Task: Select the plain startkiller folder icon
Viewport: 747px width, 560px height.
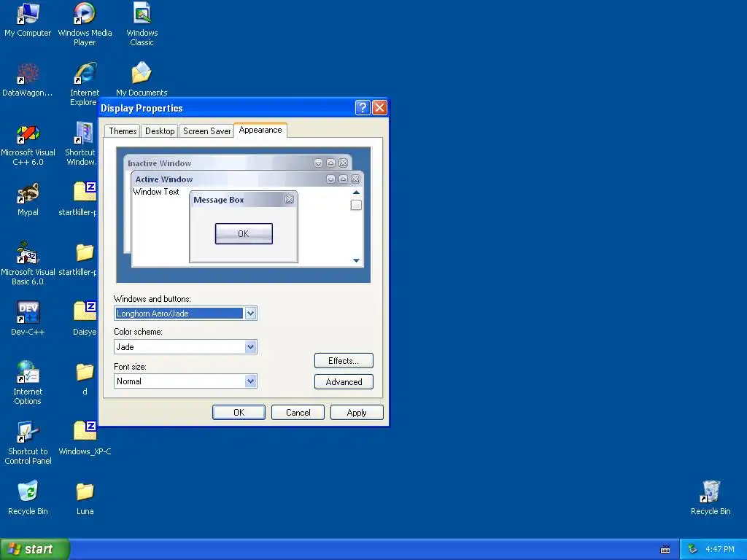Action: (85, 252)
